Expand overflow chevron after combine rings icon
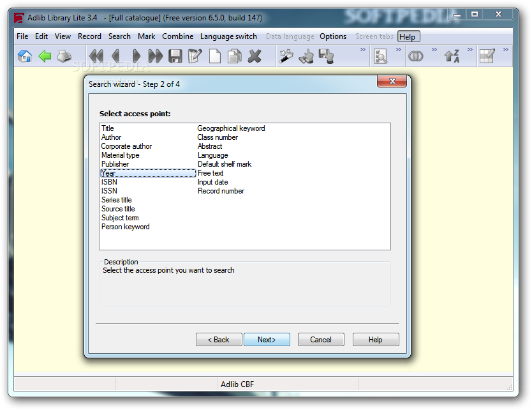The width and height of the screenshot is (532, 410). tap(434, 50)
